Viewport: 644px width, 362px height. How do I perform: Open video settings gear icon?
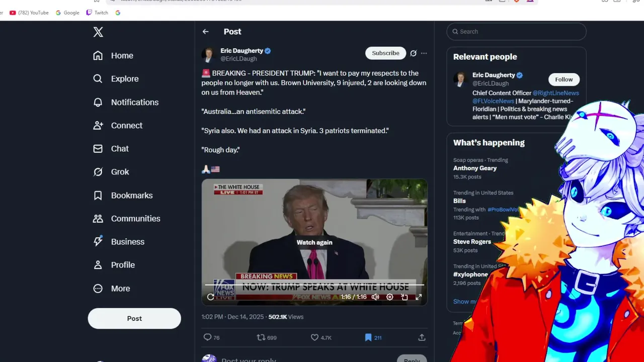click(389, 297)
